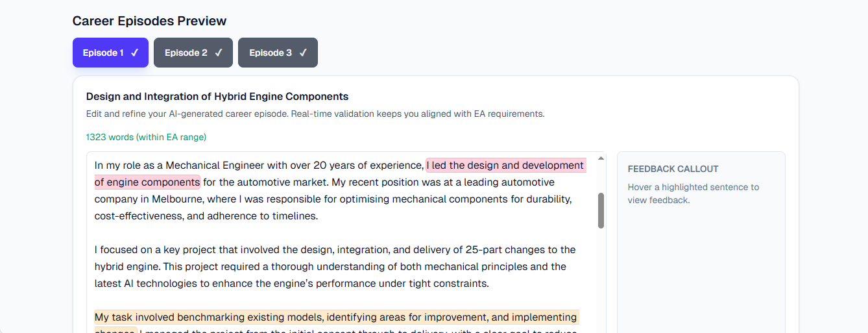Click the 'Edit and refine your AI-generated career episode' description

coord(315,114)
